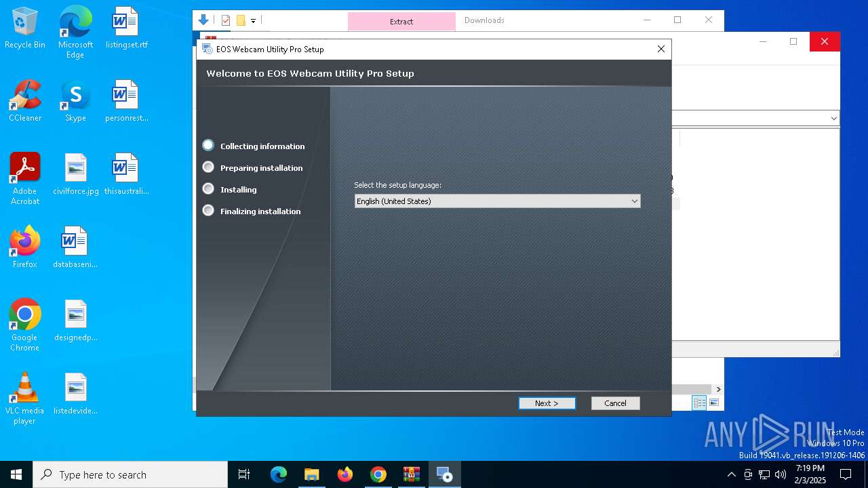Click Explorer horizontal scrollbar right arrow
The height and width of the screenshot is (488, 868).
point(718,389)
